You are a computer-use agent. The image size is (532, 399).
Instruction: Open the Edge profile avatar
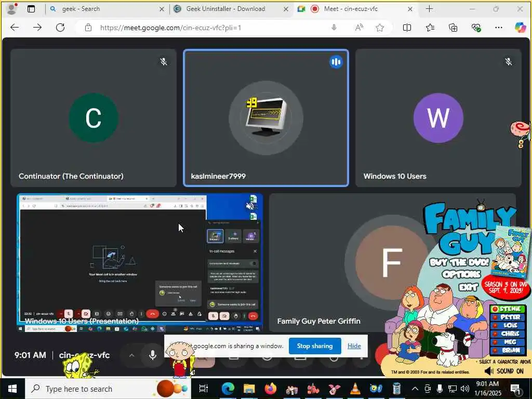[x=12, y=9]
